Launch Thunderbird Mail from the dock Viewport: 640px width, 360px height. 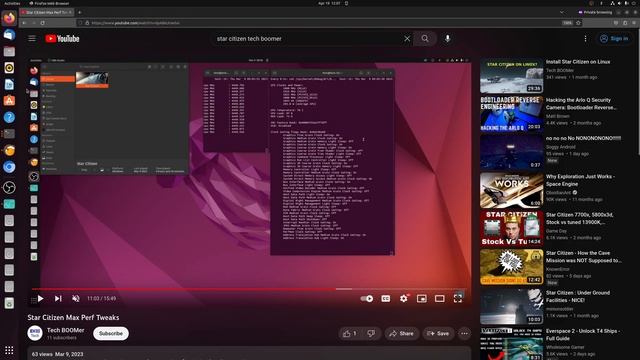9,35
